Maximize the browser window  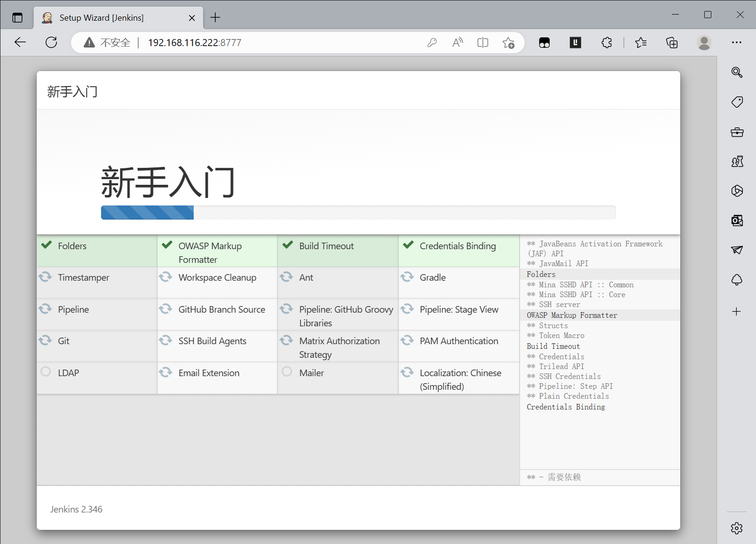(708, 15)
